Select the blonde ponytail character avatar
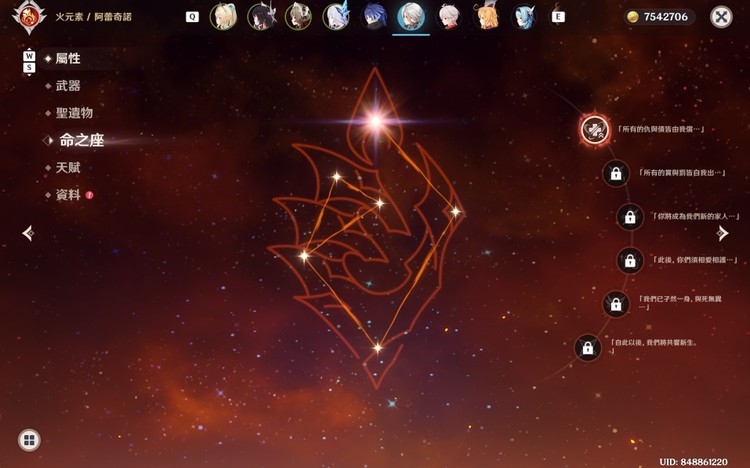 click(223, 17)
